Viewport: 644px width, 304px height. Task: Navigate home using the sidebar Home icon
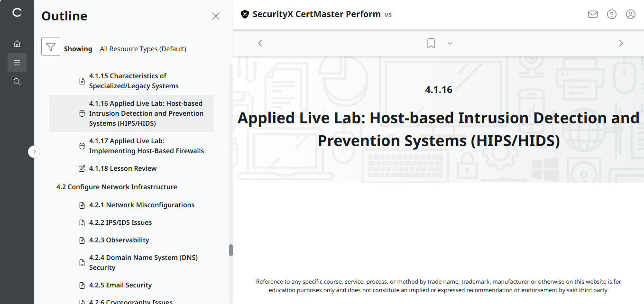point(17,43)
